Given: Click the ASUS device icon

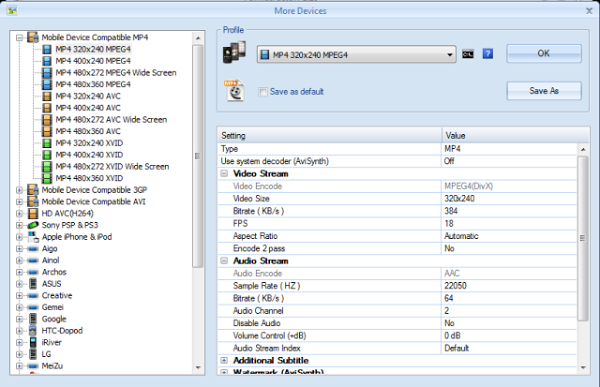Looking at the screenshot, I should click(x=33, y=284).
